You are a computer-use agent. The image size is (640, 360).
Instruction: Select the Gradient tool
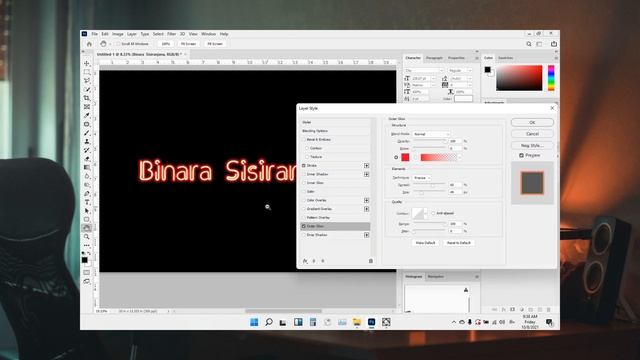tap(87, 167)
